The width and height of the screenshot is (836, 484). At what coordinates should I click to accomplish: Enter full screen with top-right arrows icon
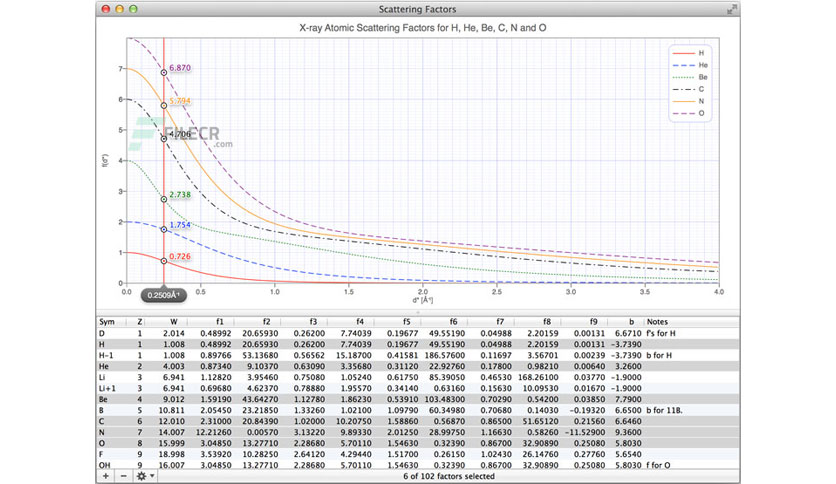click(x=732, y=9)
